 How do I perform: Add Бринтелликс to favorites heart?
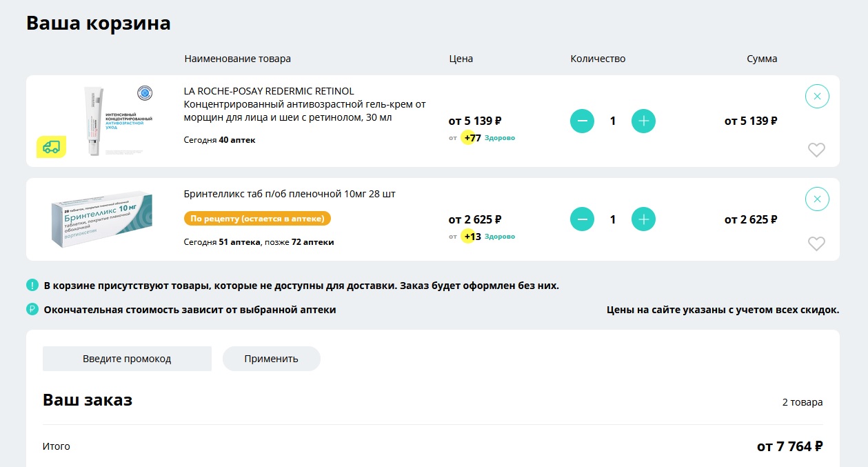[x=816, y=244]
